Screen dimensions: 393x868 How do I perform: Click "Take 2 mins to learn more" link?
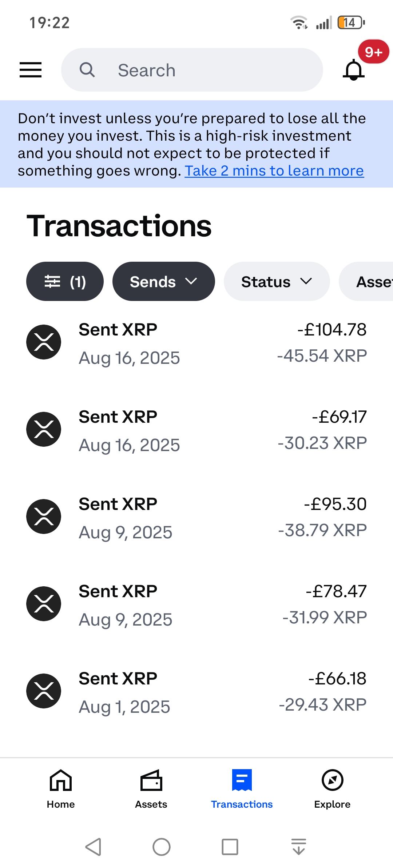pos(274,171)
